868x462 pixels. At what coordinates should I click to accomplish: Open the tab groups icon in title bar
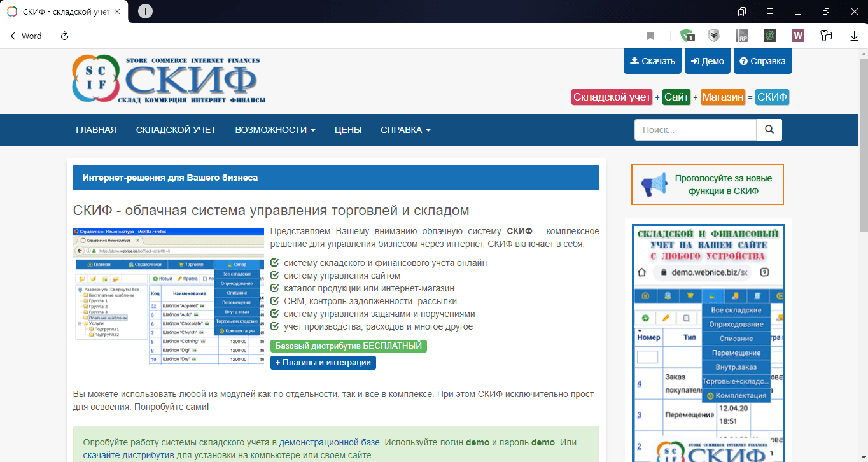[x=742, y=11]
